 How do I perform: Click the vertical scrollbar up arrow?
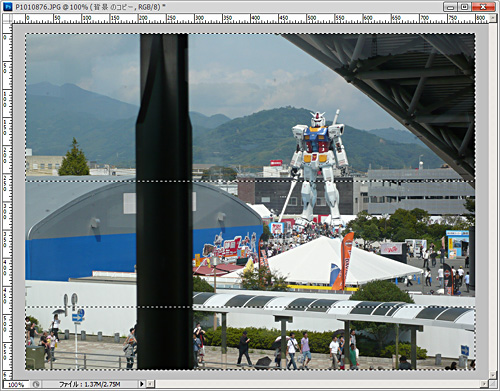(x=493, y=19)
